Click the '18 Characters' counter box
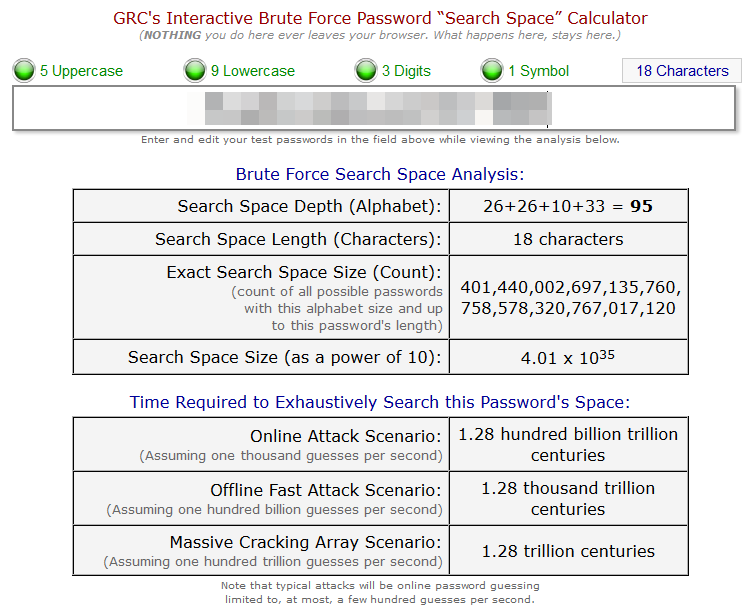This screenshot has width=749, height=608. [x=682, y=71]
